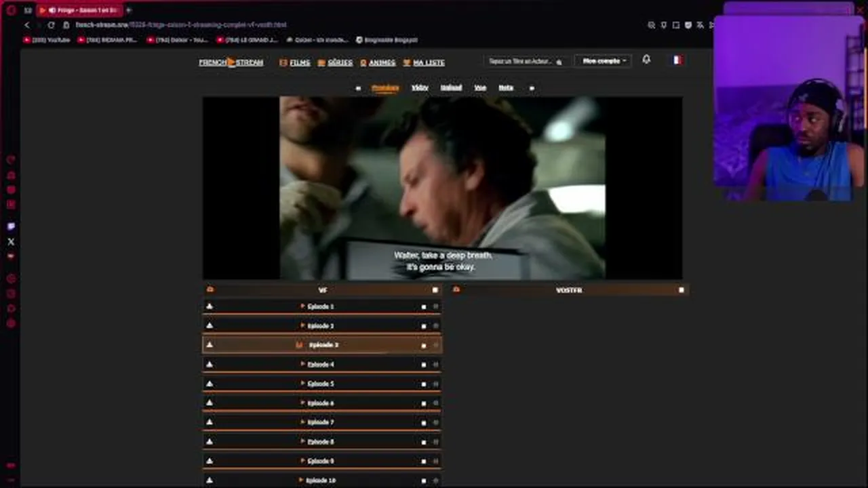
Task: Click the grey icon ending the Episode 5 row
Action: coord(435,384)
